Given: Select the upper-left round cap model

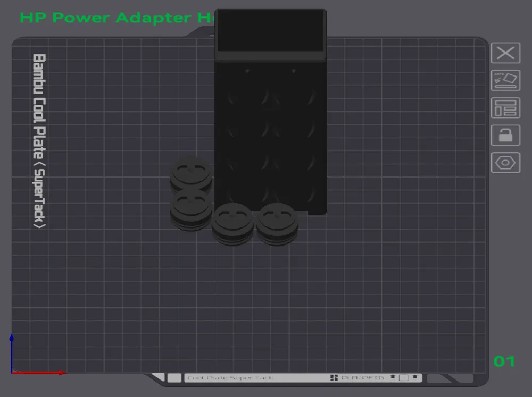Looking at the screenshot, I should click(x=191, y=174).
